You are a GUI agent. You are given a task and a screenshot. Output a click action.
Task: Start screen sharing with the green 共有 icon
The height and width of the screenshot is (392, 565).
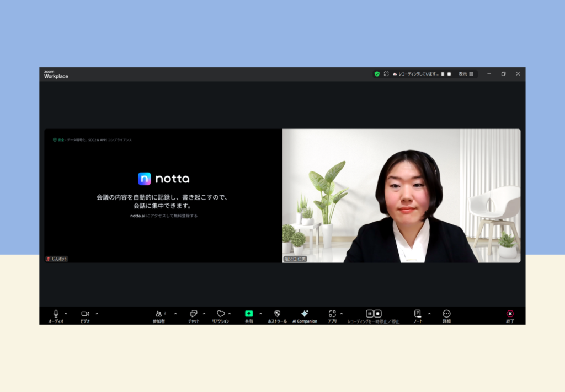249,314
